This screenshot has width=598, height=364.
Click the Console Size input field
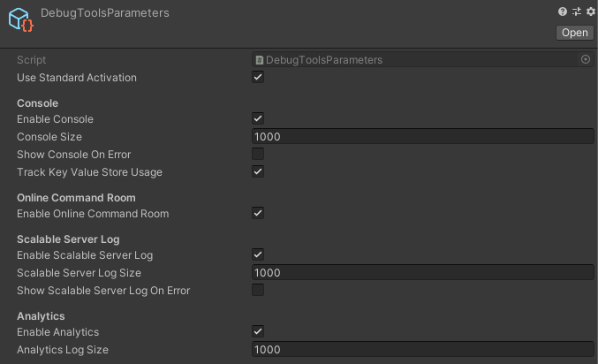coord(422,136)
